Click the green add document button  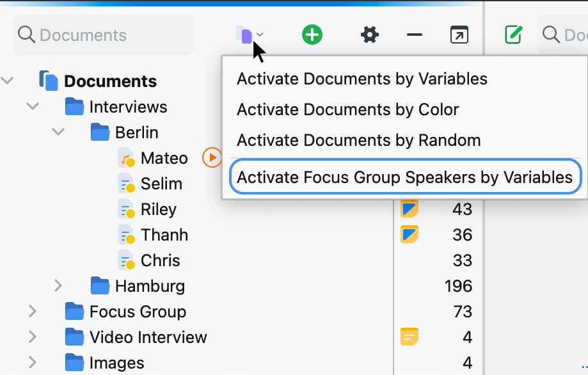pyautogui.click(x=312, y=35)
